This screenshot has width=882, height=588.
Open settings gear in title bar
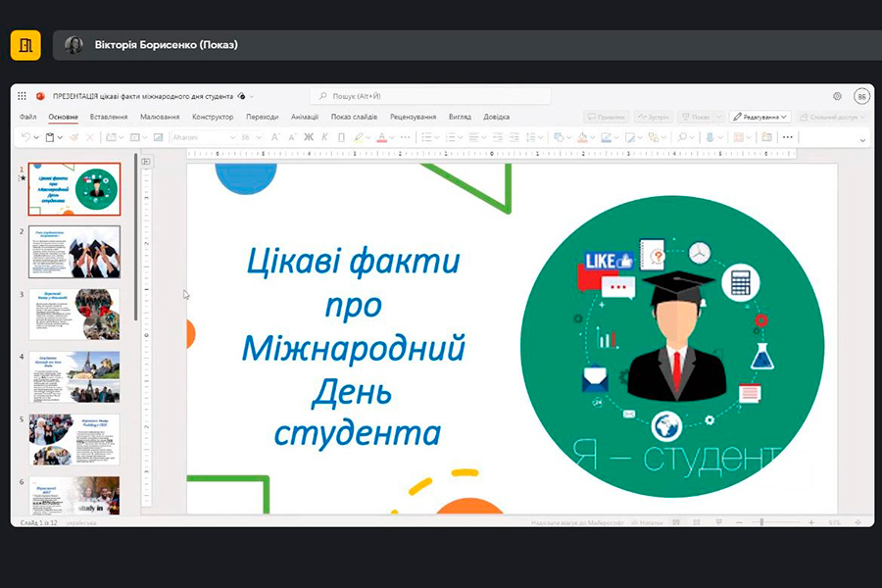(x=837, y=96)
